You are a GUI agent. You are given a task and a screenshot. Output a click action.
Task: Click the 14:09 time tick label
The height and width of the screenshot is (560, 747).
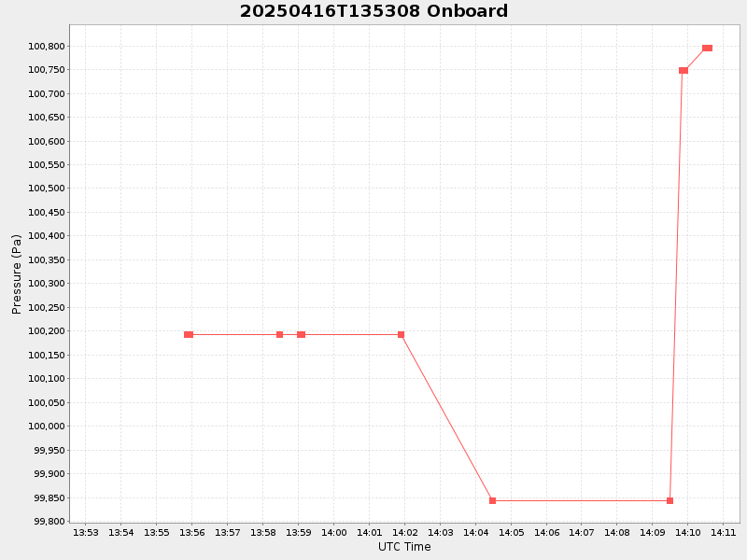click(652, 532)
